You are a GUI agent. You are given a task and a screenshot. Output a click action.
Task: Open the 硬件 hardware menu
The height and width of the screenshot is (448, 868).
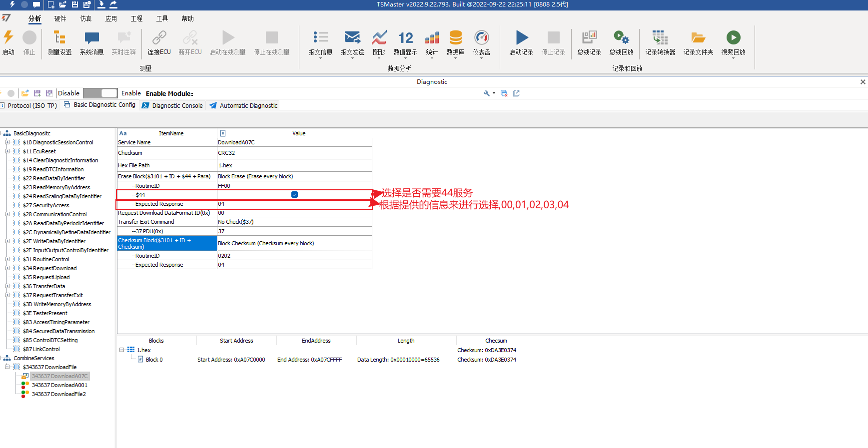(x=60, y=18)
